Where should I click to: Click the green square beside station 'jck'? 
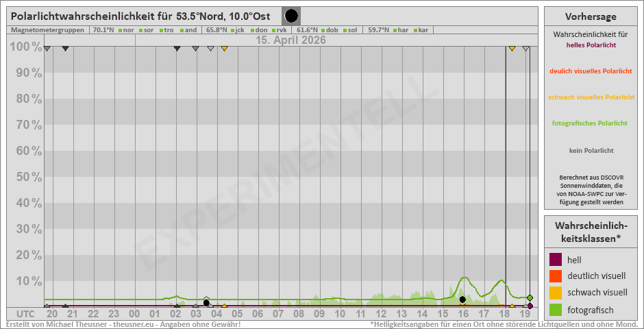[x=233, y=30]
